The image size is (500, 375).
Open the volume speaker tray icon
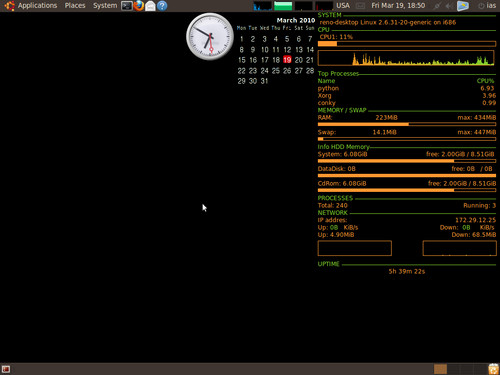point(449,6)
